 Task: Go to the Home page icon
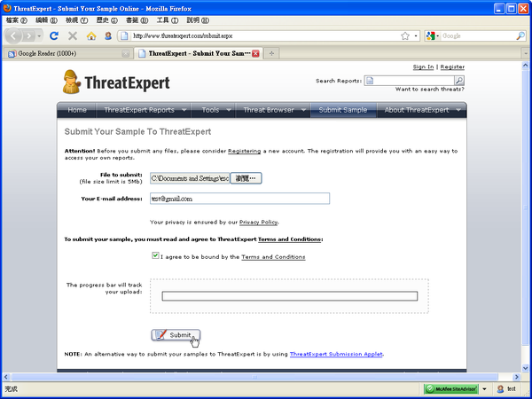tap(91, 35)
